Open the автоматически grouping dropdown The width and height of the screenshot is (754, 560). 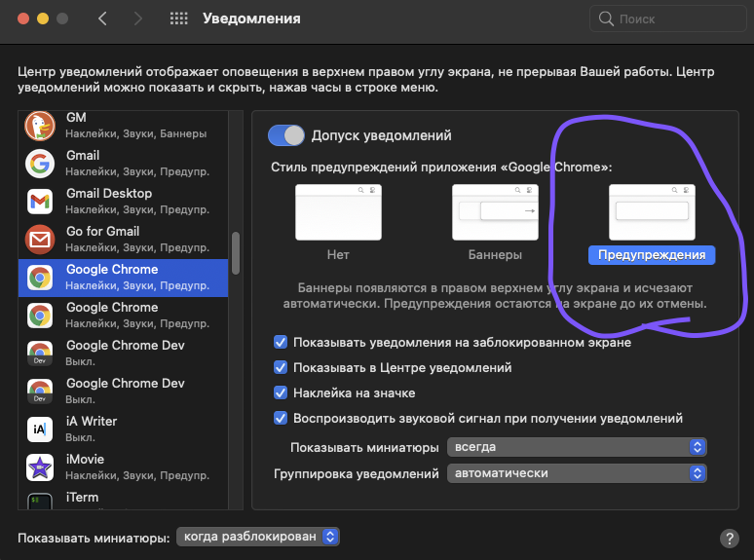pyautogui.click(x=577, y=473)
